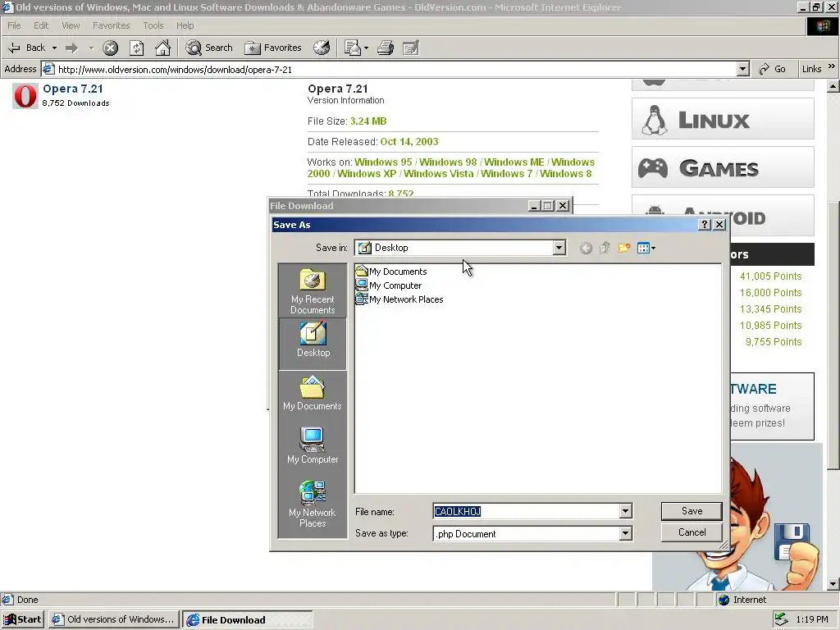Viewport: 840px width, 630px height.
Task: Switch to Old versions of Windows taskbar button
Action: coord(113,619)
